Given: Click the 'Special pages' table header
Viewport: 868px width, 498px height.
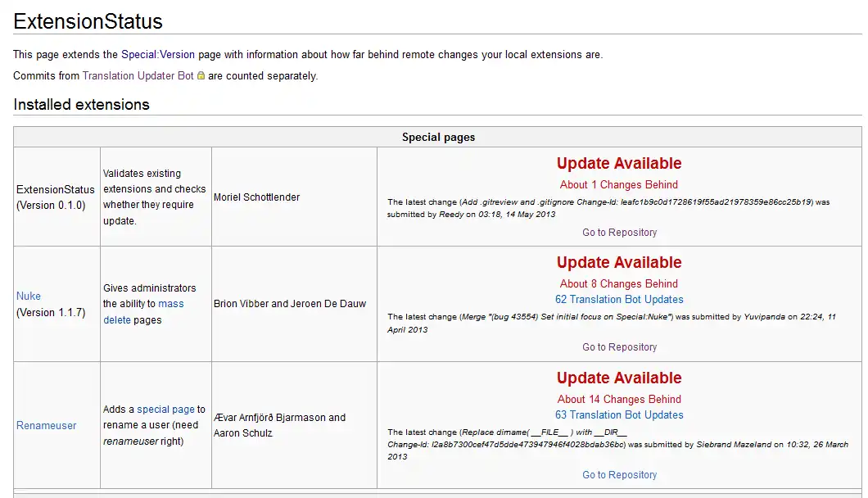Looking at the screenshot, I should tap(438, 138).
